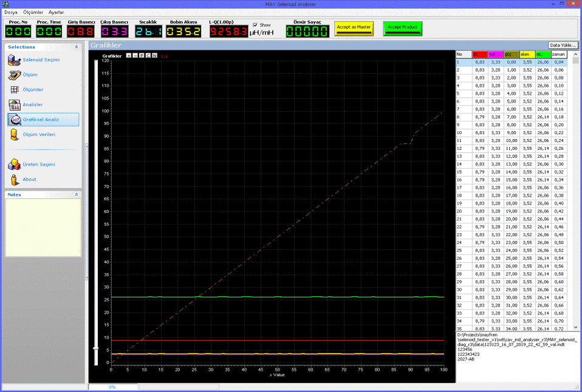Open the About link
This screenshot has width=582, height=392.
29,180
